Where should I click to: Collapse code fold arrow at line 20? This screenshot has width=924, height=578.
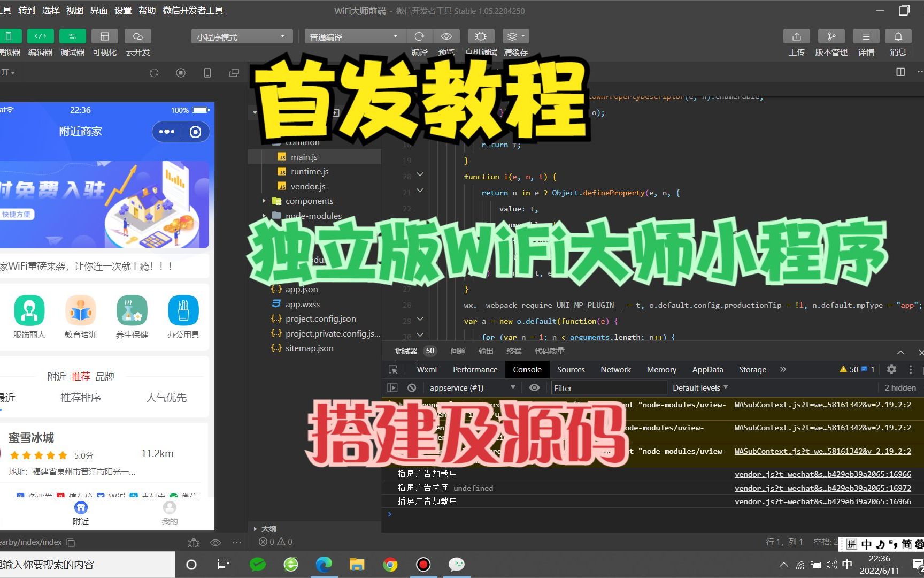click(x=420, y=174)
